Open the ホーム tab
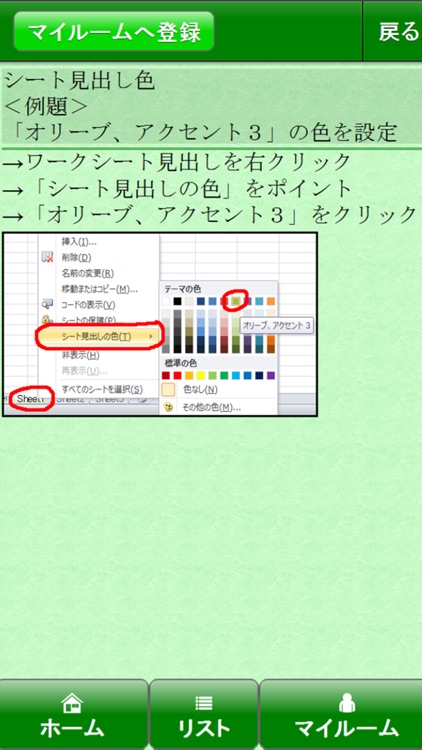 tap(73, 714)
